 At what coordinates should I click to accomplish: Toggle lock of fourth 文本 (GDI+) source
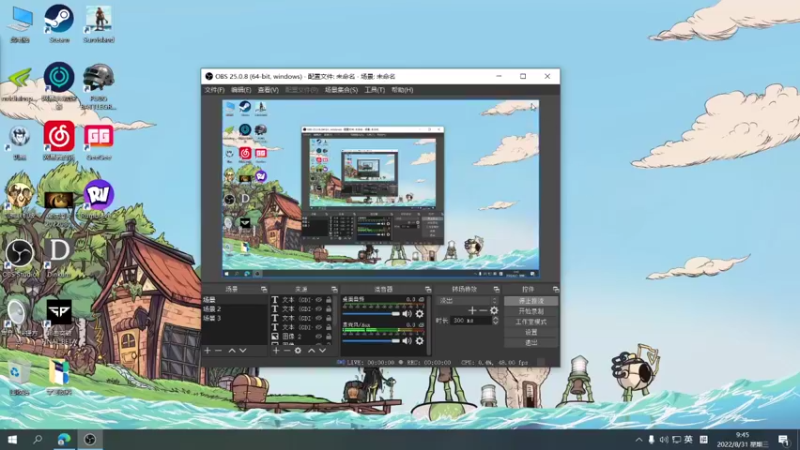click(329, 327)
